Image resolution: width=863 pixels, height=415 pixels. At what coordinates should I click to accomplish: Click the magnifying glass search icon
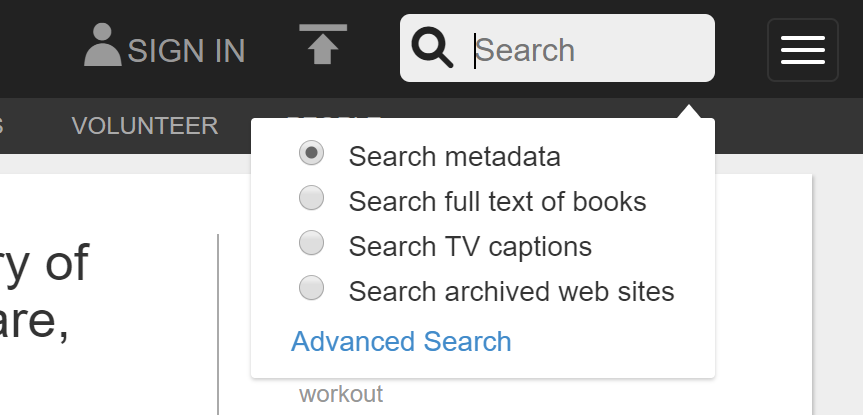(x=433, y=48)
